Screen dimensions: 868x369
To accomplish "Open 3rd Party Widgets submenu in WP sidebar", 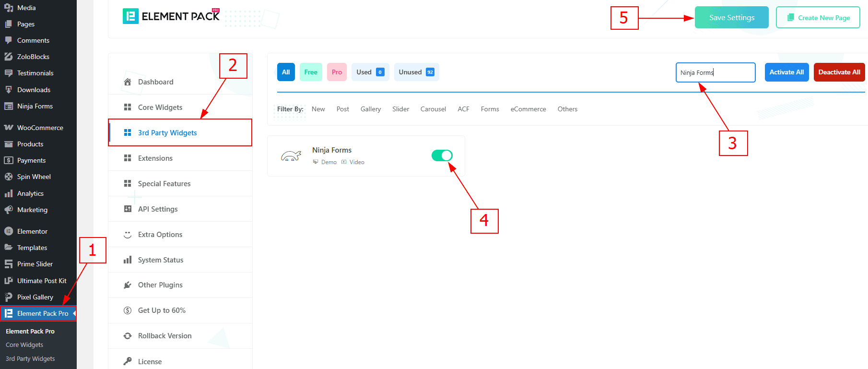I will pyautogui.click(x=30, y=358).
